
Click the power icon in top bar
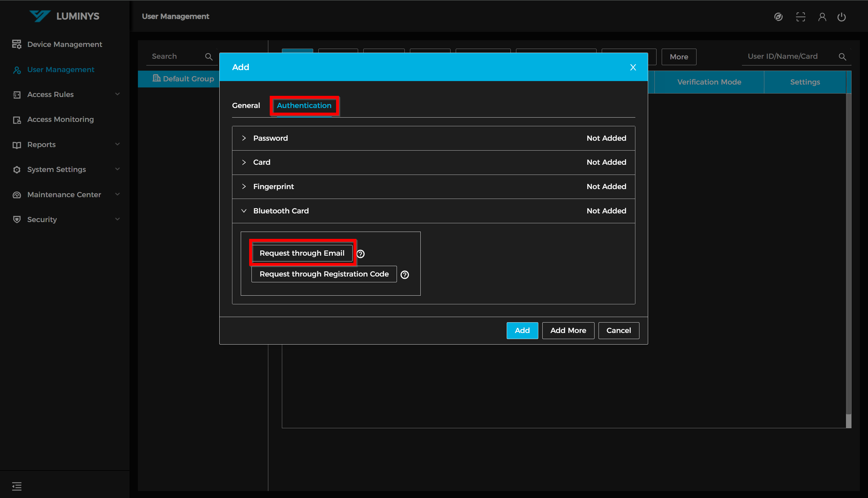[841, 17]
